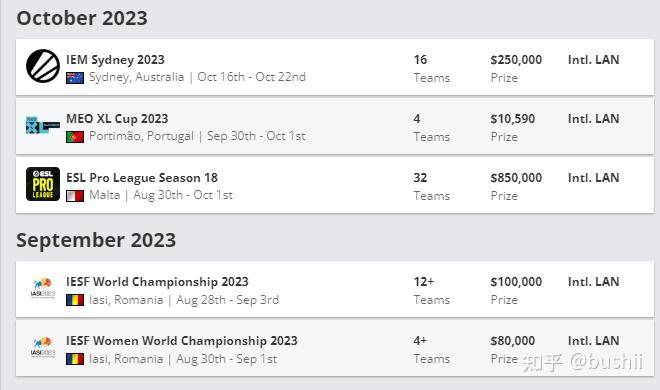Click the Malta flag icon
This screenshot has width=660, height=390.
point(75,196)
